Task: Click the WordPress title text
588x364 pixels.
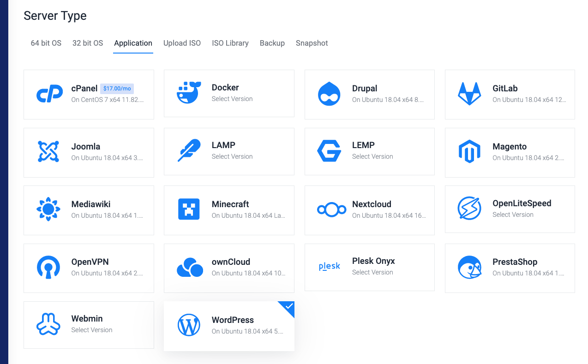Action: (233, 320)
